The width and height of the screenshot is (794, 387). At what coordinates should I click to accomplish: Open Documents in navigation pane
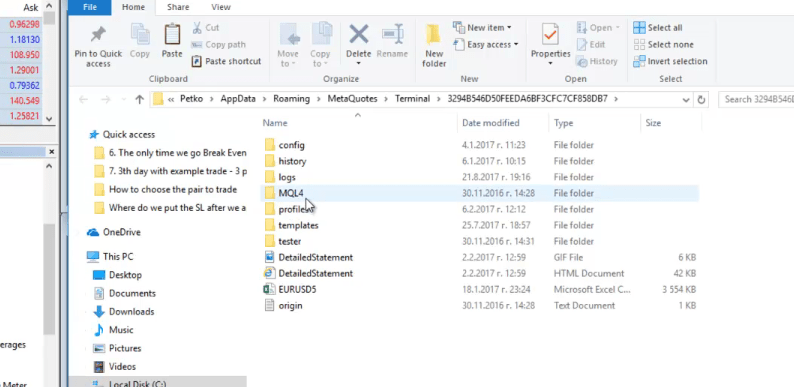pyautogui.click(x=125, y=293)
